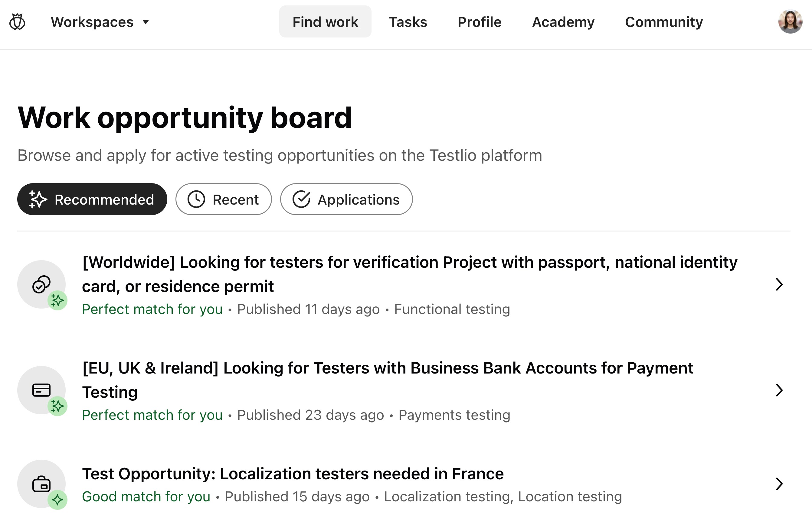Click the sparkle badge on verification project listing
This screenshot has width=812, height=521.
coord(57,300)
